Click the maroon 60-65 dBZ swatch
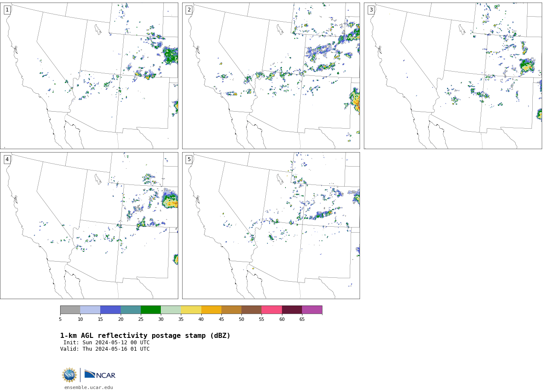This screenshot has height=392, width=546. 292,310
